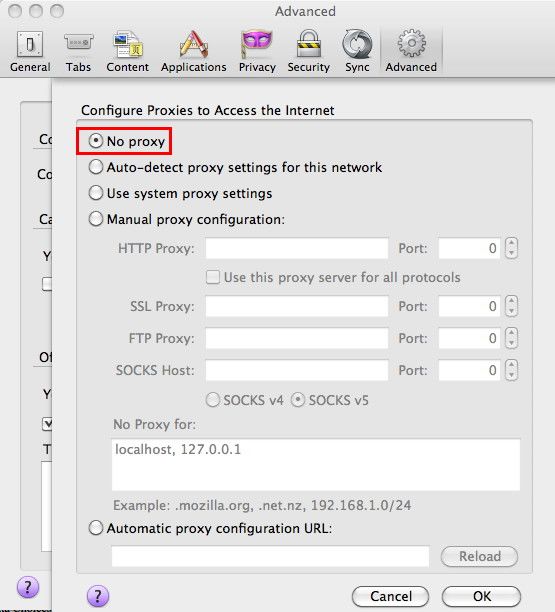Open the Content preferences icon
This screenshot has width=555, height=612.
128,44
